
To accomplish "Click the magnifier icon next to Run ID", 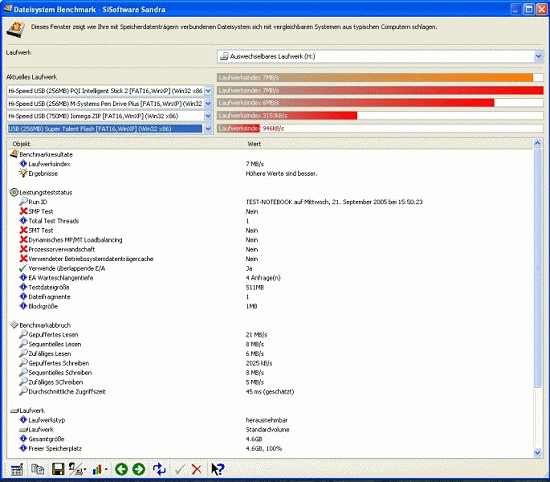I will pyautogui.click(x=23, y=201).
